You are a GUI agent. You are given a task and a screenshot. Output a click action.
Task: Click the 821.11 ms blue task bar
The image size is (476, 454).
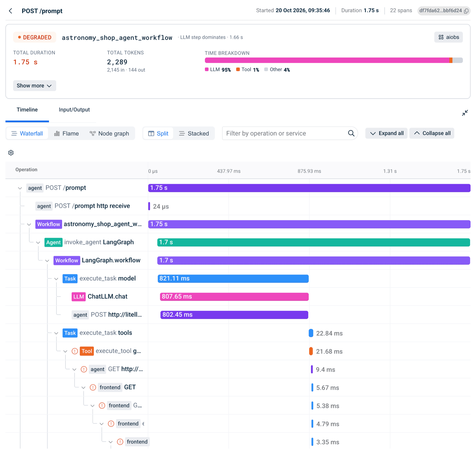[x=233, y=279]
